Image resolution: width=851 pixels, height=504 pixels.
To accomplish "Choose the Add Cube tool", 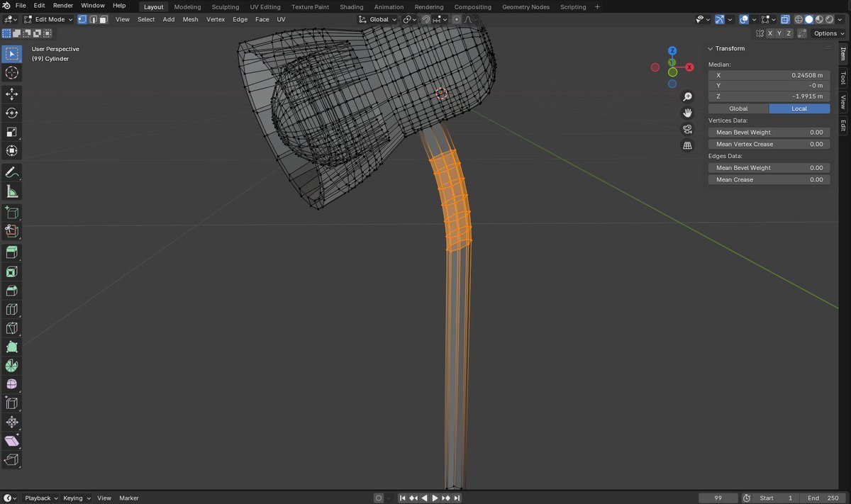I will [11, 212].
